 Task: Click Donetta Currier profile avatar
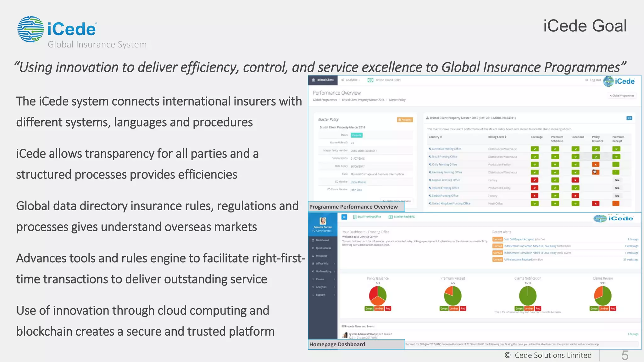click(323, 221)
